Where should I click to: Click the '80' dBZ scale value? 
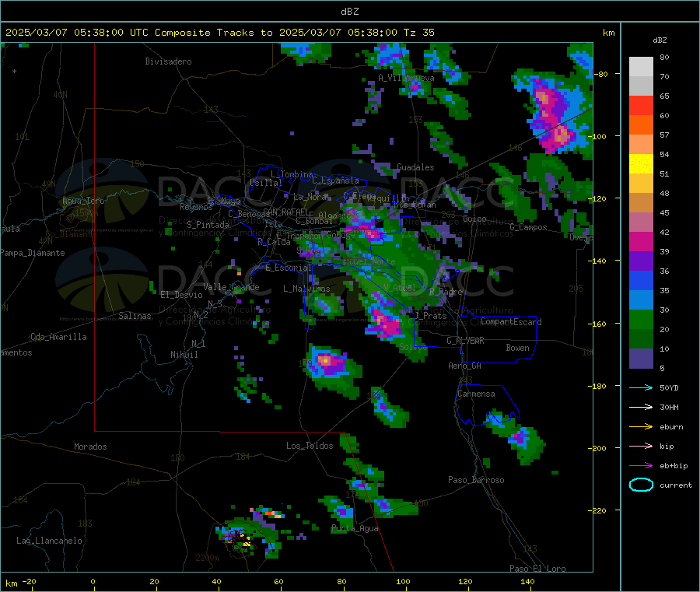(664, 57)
